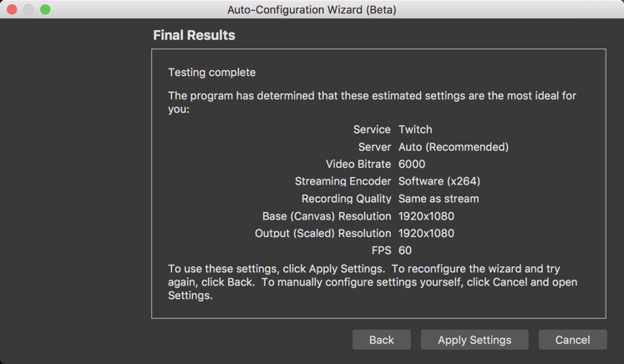Image resolution: width=624 pixels, height=364 pixels.
Task: Click the gray minimize window button
Action: 28,9
